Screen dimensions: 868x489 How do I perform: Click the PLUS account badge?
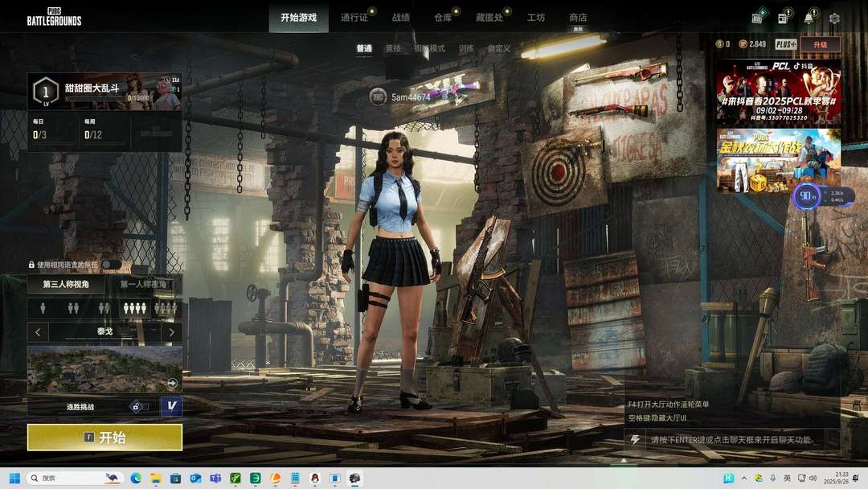(785, 44)
